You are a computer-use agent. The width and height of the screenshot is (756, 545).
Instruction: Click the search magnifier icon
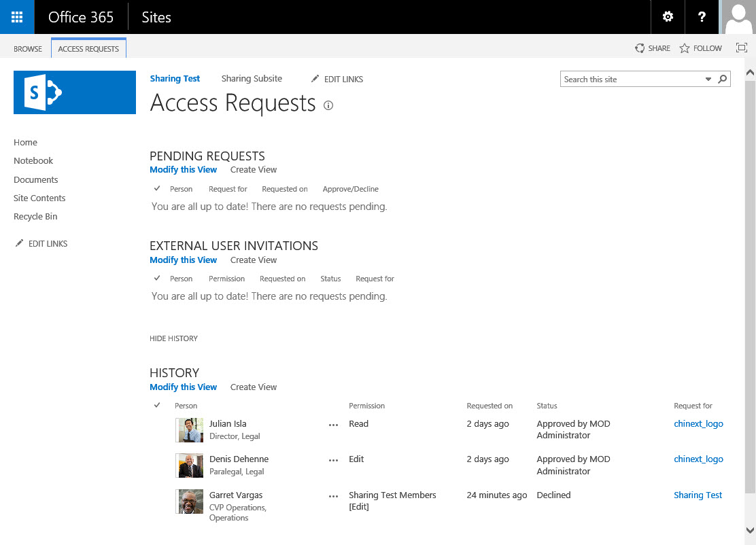[x=722, y=79]
